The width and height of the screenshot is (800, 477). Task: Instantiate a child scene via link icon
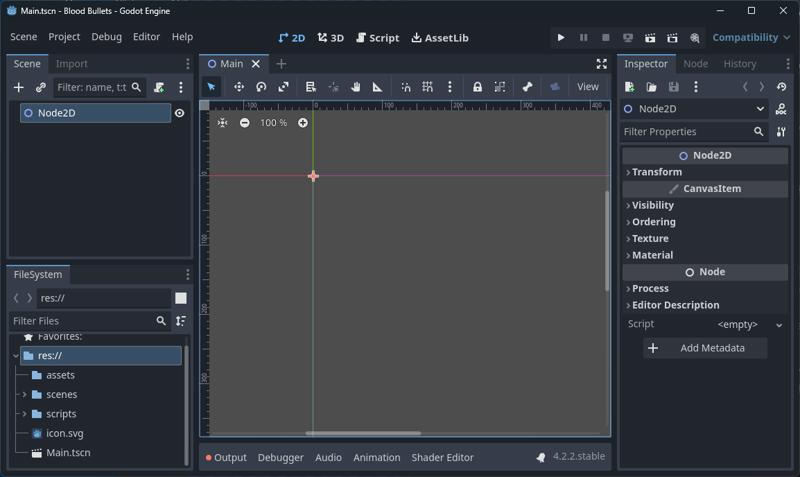click(x=41, y=87)
